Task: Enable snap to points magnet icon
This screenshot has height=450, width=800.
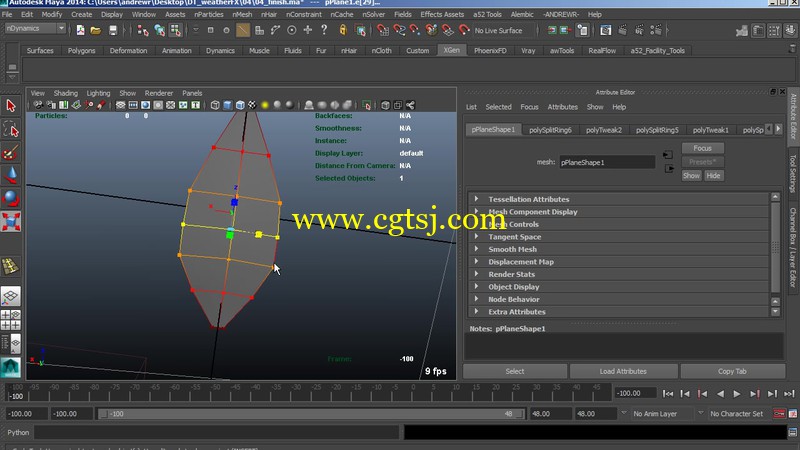Action: 415,31
